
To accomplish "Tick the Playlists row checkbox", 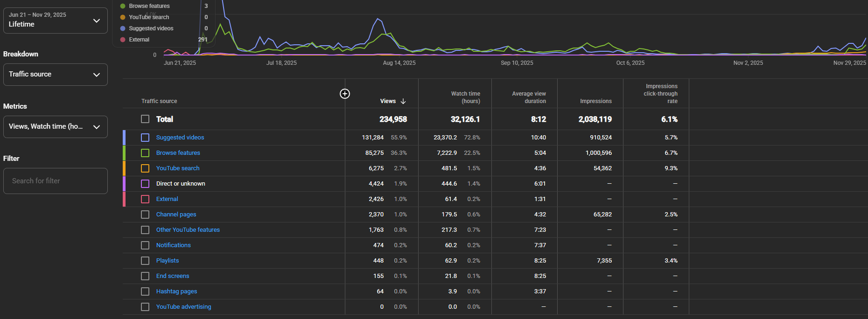I will point(145,261).
